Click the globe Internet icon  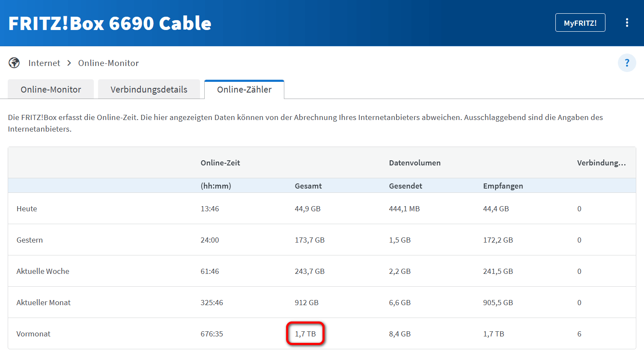pos(14,63)
